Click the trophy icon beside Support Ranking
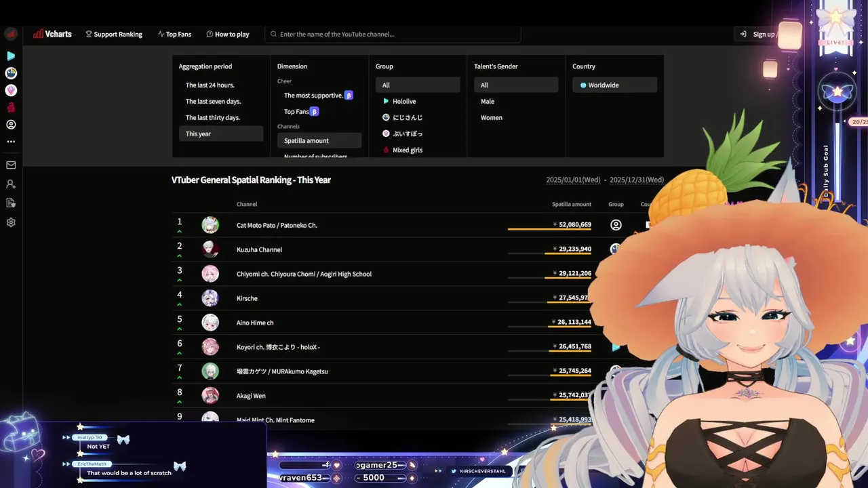Image resolution: width=868 pixels, height=488 pixels. pyautogui.click(x=89, y=34)
